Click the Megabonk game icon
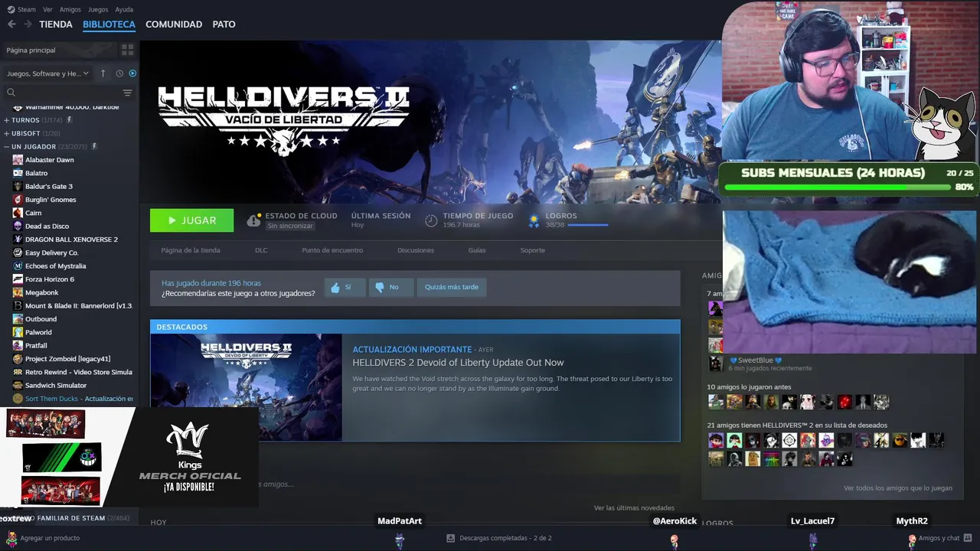The width and height of the screenshot is (980, 551). click(x=18, y=292)
